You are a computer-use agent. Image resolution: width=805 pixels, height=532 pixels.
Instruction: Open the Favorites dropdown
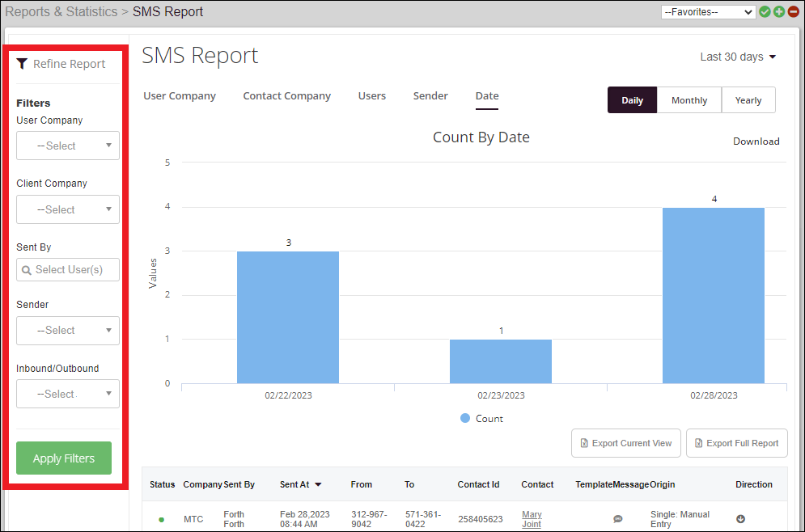(708, 12)
